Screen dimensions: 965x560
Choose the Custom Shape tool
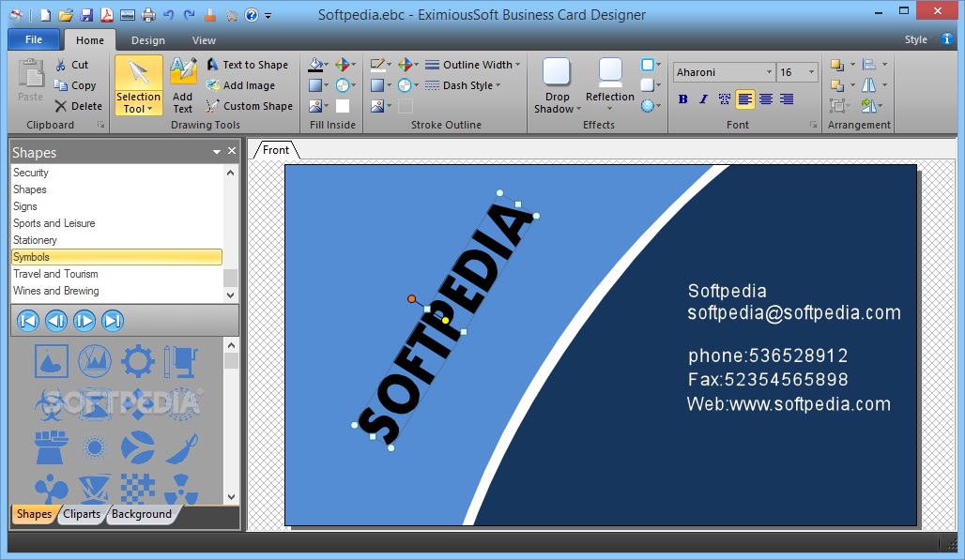pos(250,106)
